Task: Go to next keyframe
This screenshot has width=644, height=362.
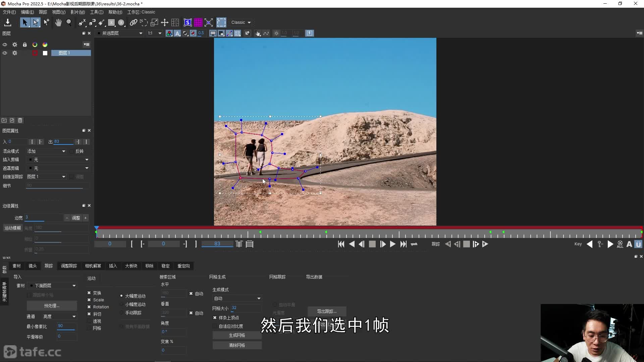Action: click(x=610, y=244)
